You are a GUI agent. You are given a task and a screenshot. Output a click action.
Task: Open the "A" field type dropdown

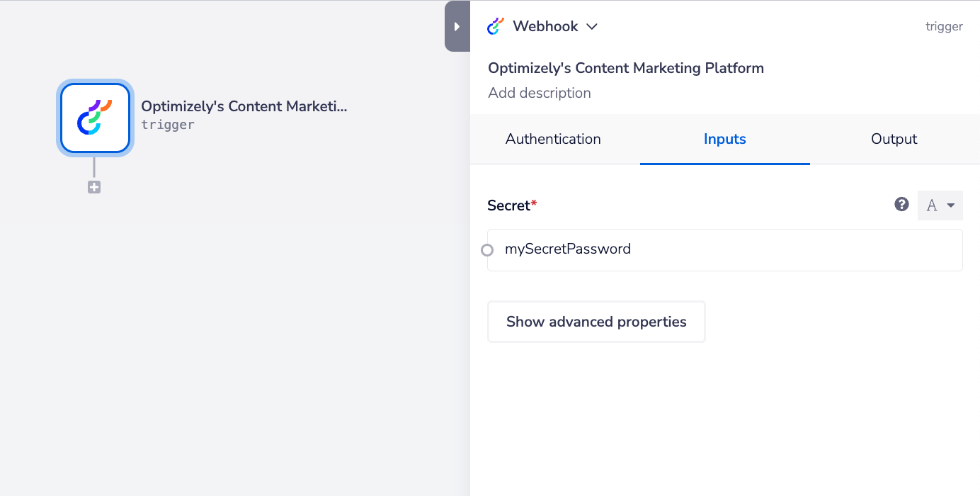tap(940, 205)
